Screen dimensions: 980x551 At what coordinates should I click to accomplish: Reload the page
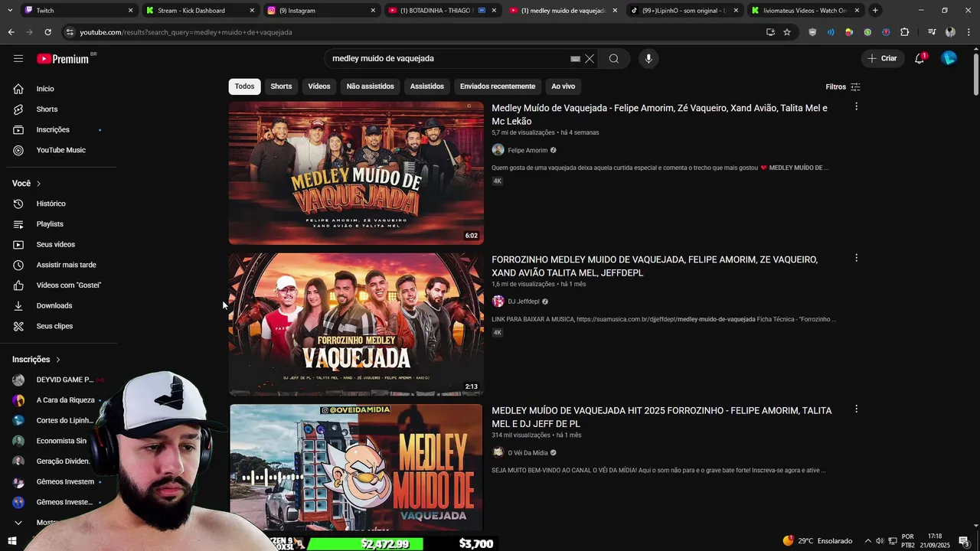point(47,32)
